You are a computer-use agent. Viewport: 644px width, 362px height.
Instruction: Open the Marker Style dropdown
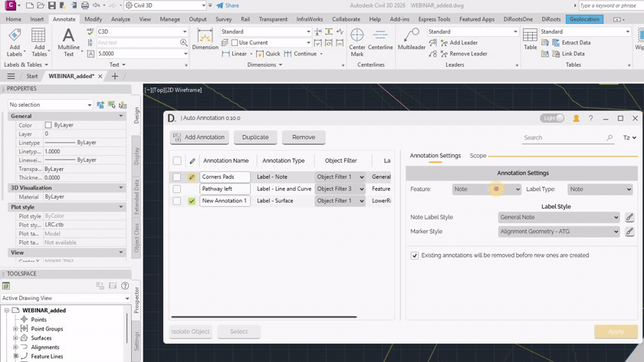coord(558,232)
